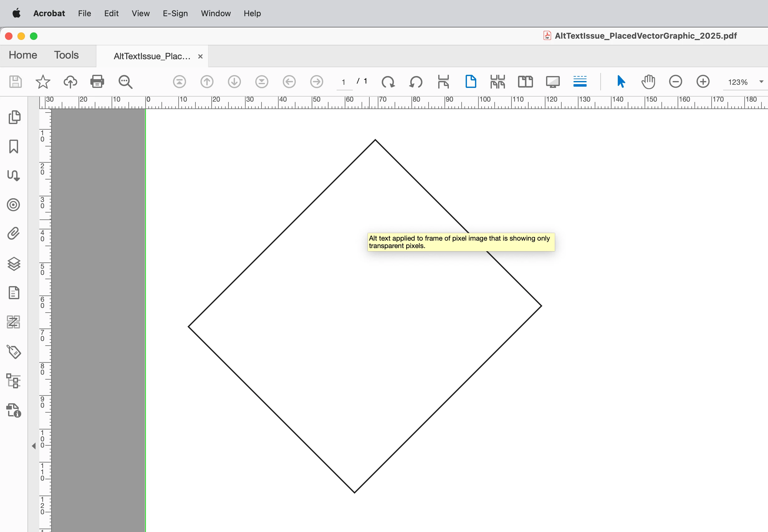Open the Tags panel icon
768x532 pixels.
(x=14, y=352)
